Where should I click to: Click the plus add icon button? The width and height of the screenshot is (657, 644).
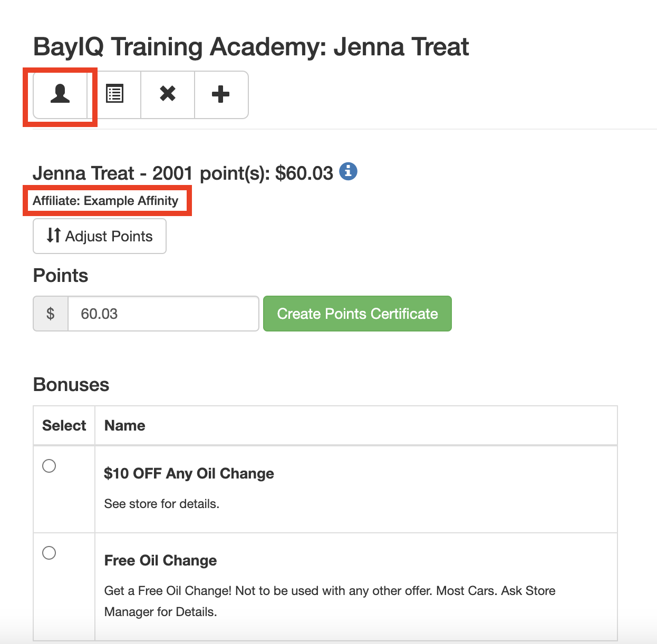point(221,95)
